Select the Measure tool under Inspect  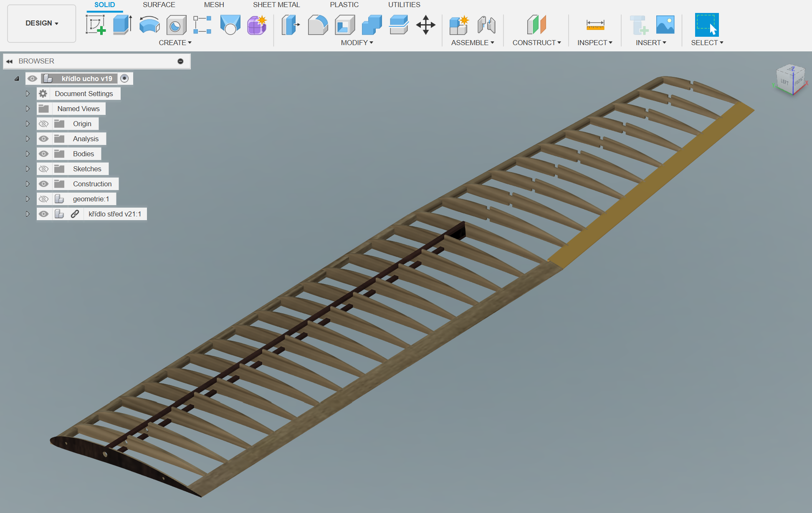[x=595, y=25]
